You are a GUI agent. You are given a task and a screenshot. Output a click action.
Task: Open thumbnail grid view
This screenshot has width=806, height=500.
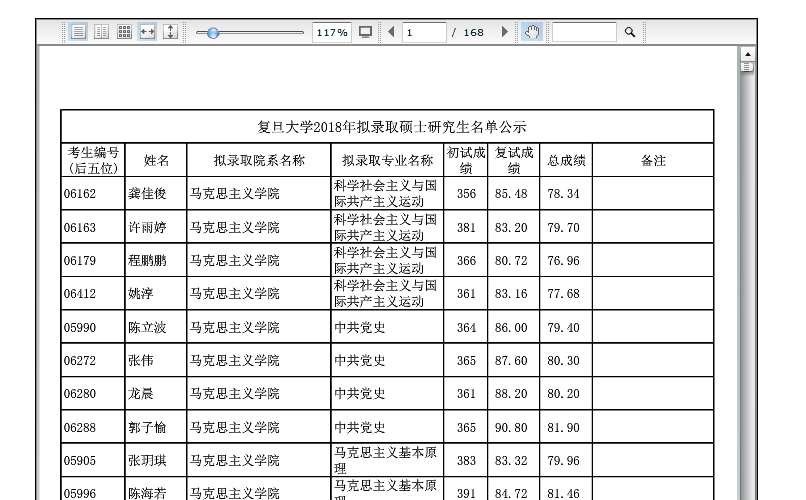click(124, 32)
